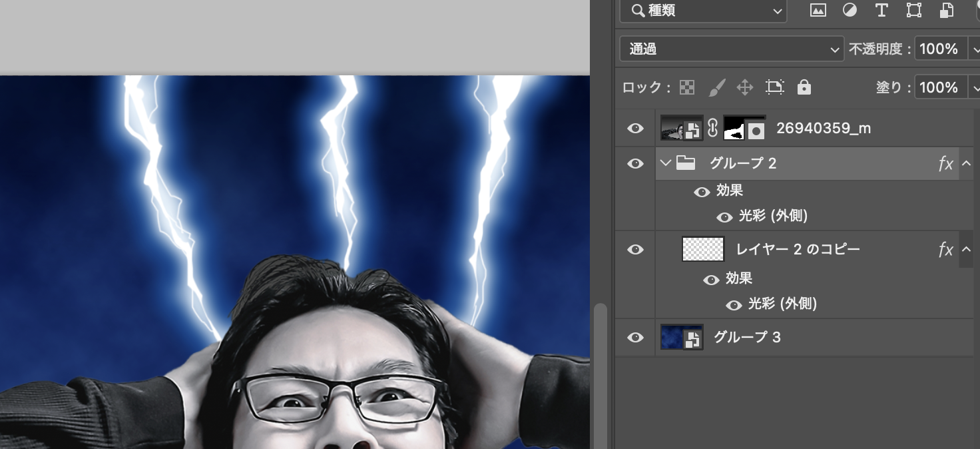
Task: Click the 不透明度 opacity value field
Action: (939, 49)
